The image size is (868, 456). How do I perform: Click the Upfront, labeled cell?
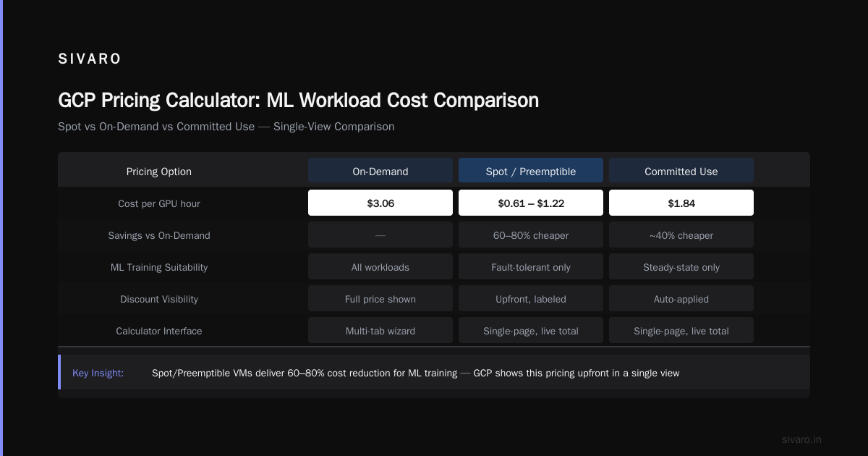click(531, 299)
